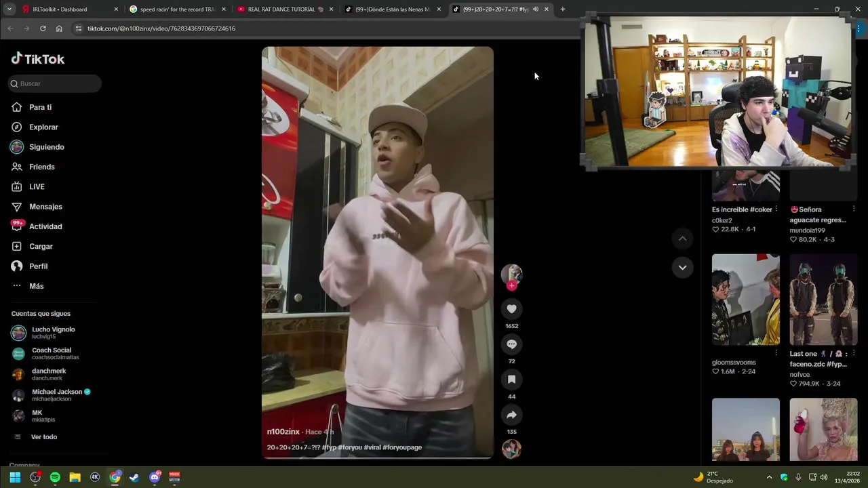
Task: Click the #foryoupage hashtag in caption
Action: point(402,447)
